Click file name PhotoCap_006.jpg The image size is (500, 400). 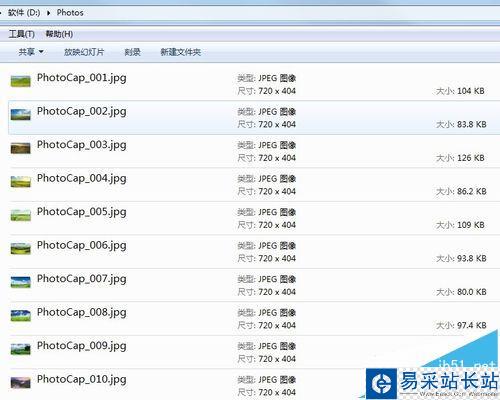[82, 246]
